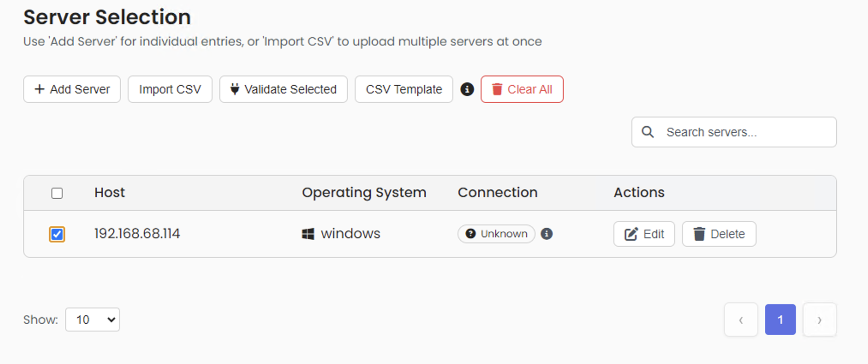Screen dimensions: 868x364
Task: Uncheck the 192.168.68.114 server checkbox
Action: pos(57,234)
